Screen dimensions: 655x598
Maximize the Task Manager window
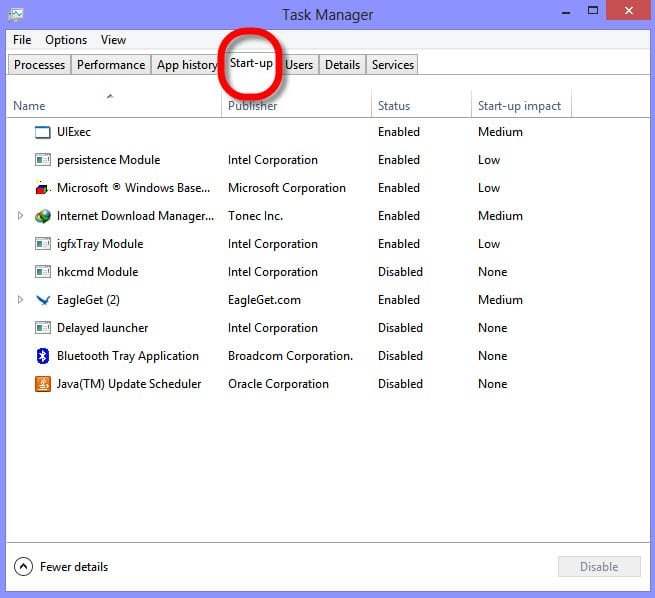pyautogui.click(x=593, y=10)
